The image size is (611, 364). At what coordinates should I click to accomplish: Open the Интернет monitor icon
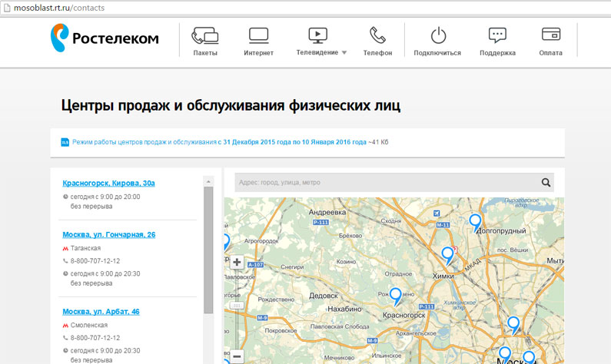(258, 35)
